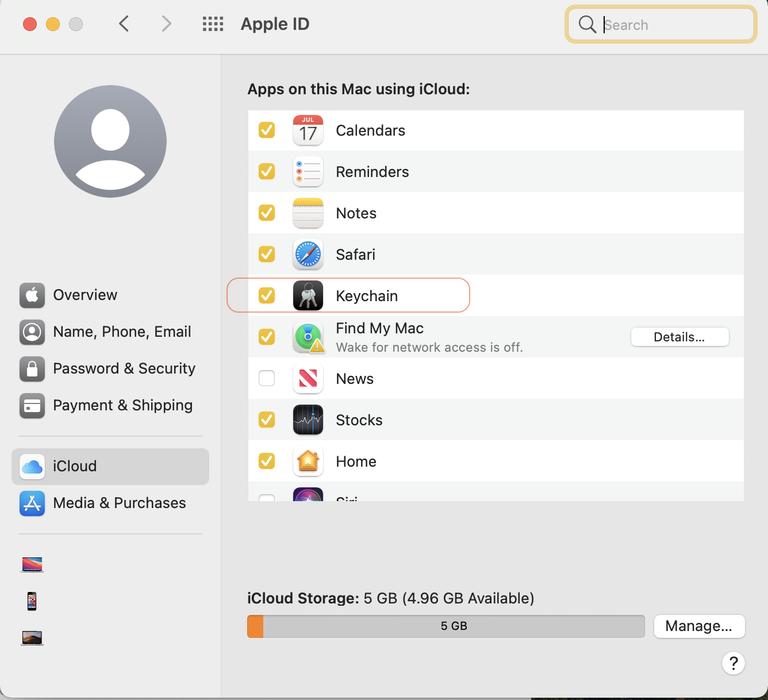Viewport: 768px width, 700px height.
Task: Disable iCloud sync for Notes
Action: (x=267, y=213)
